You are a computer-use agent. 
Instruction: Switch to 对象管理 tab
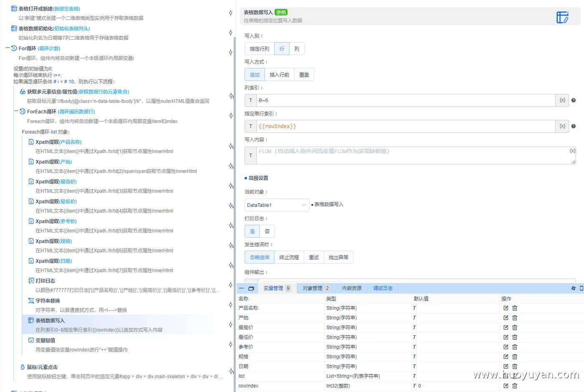click(316, 288)
